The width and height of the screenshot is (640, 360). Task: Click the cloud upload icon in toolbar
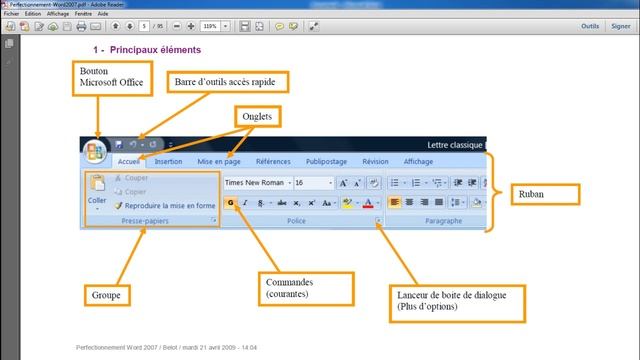[x=53, y=27]
